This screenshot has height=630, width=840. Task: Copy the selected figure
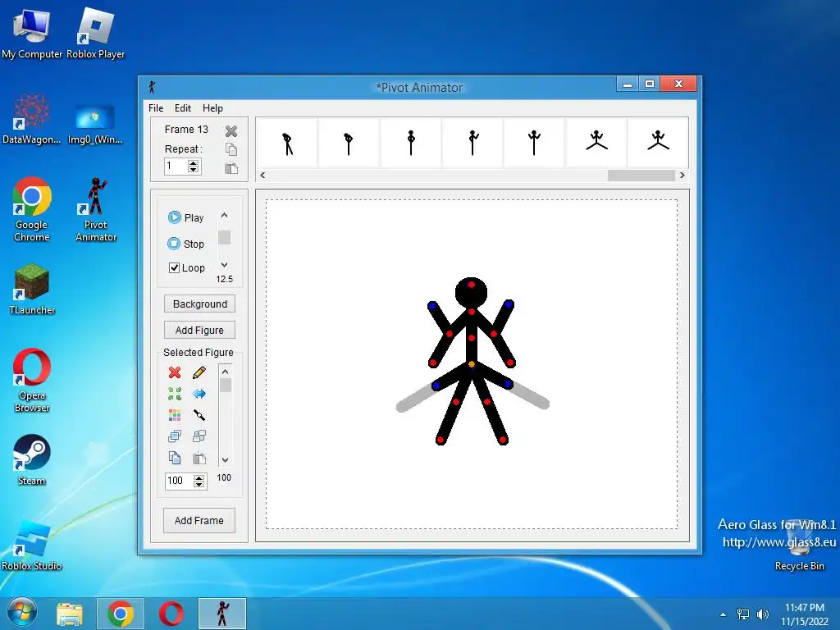(x=175, y=458)
